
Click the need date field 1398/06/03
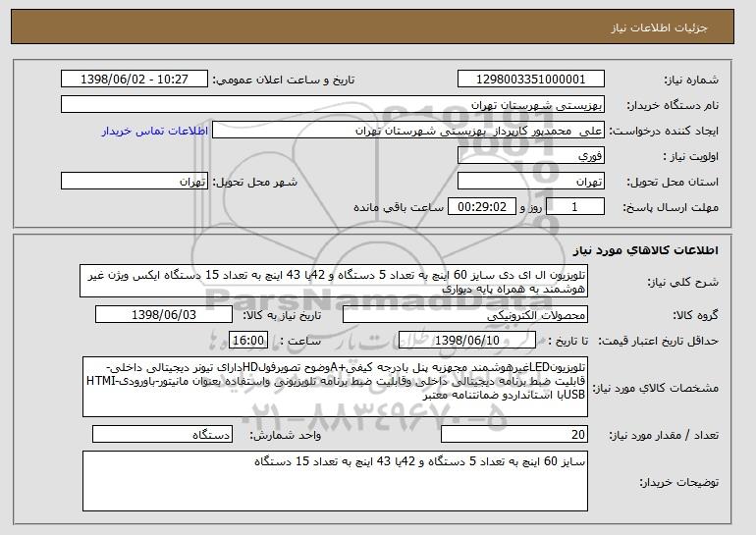164,315
